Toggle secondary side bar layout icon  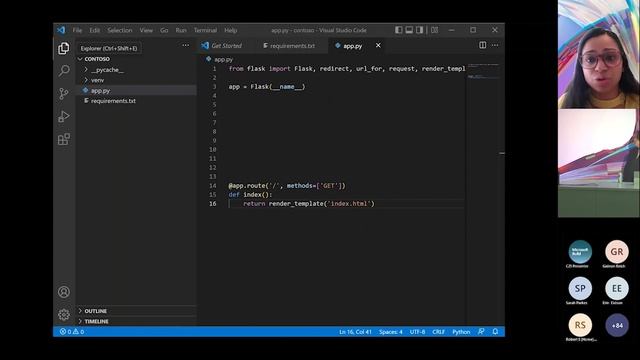420,30
